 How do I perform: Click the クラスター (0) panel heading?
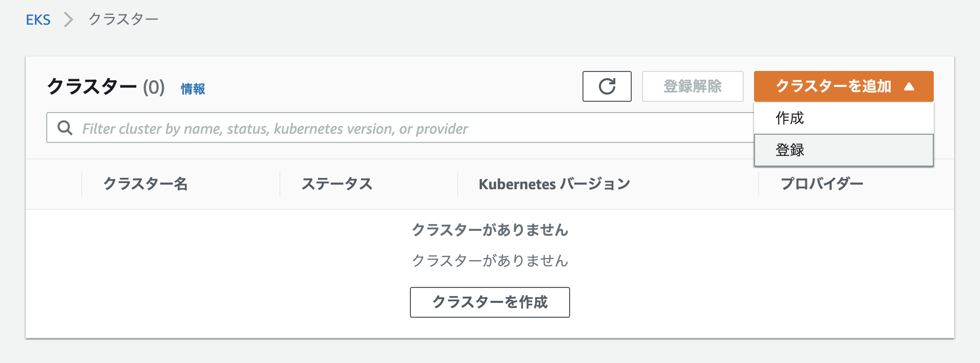(106, 87)
